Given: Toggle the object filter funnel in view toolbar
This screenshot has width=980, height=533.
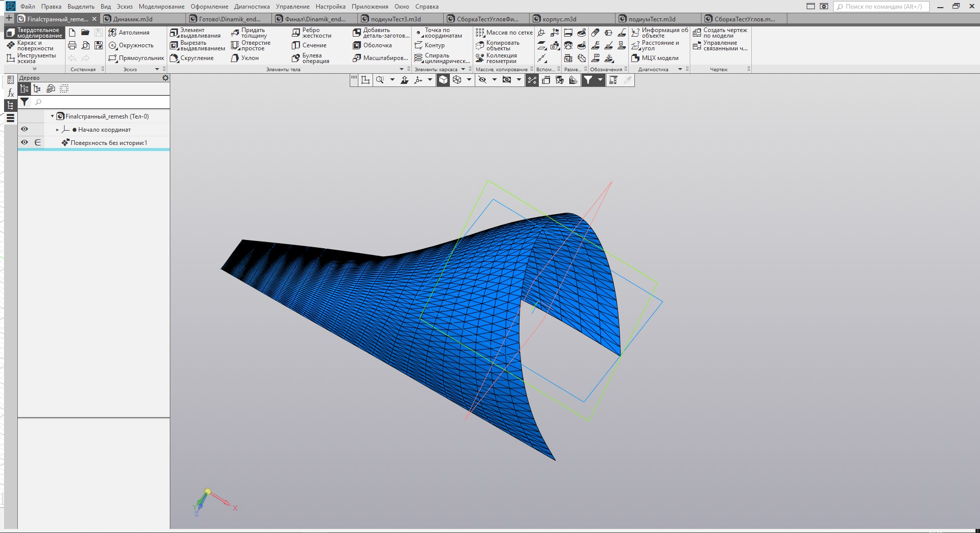Looking at the screenshot, I should tap(588, 80).
